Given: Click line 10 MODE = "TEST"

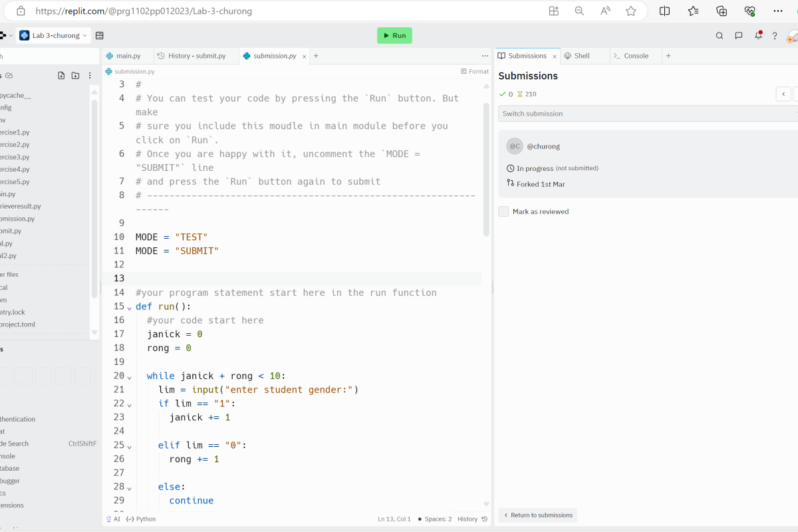Looking at the screenshot, I should pyautogui.click(x=172, y=237).
